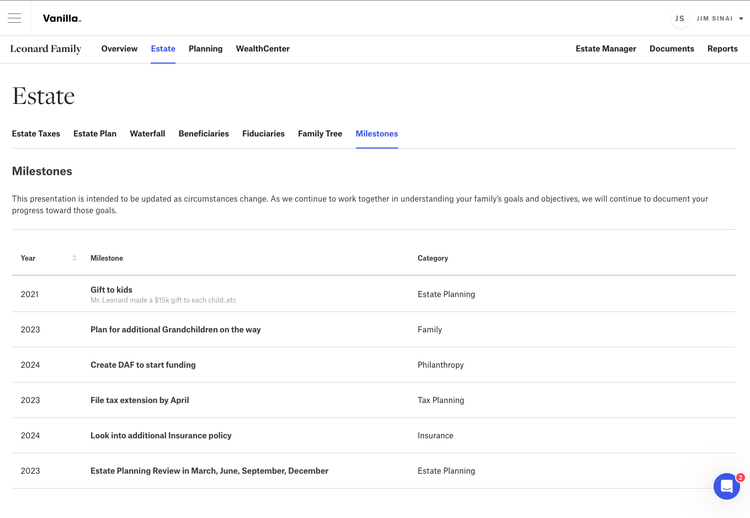View the Fiduciaries sub-tab
750x518 pixels.
(263, 133)
